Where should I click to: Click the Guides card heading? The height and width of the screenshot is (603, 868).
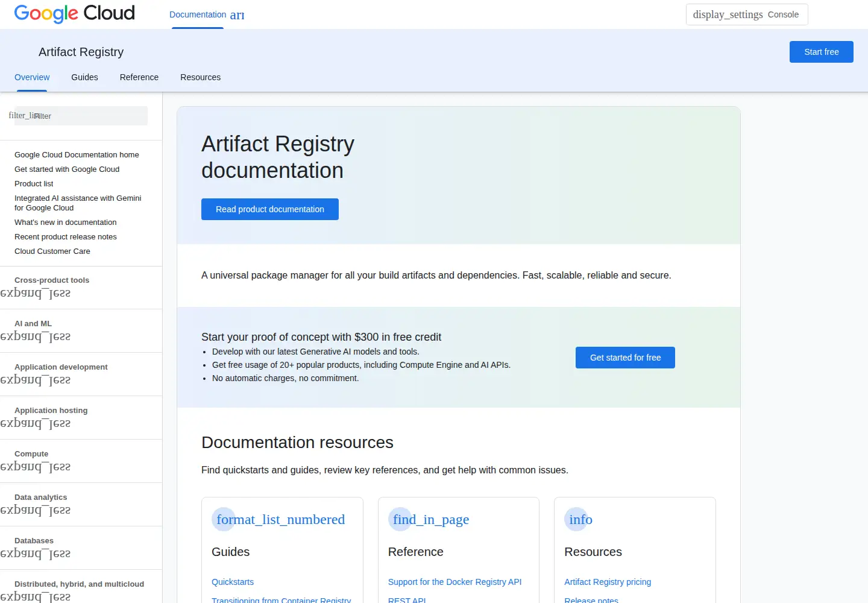click(230, 552)
